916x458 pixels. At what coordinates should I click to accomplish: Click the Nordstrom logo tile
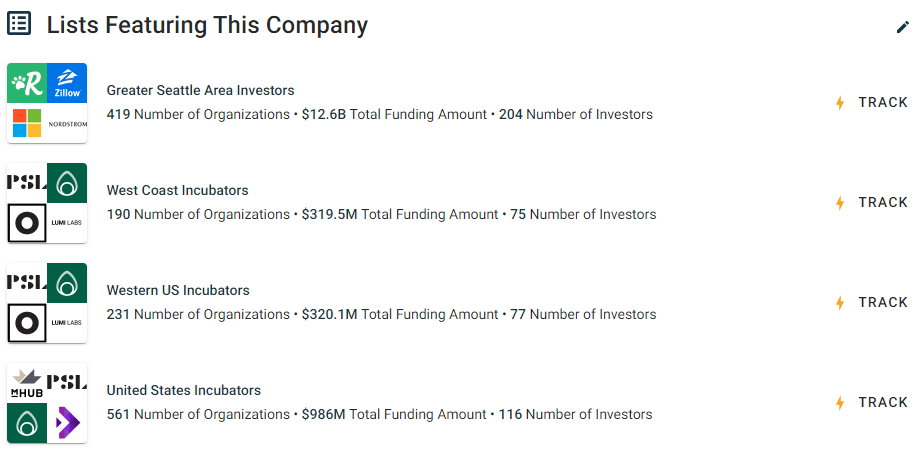(x=67, y=124)
